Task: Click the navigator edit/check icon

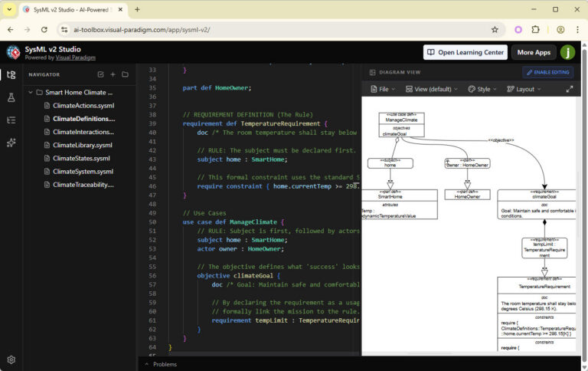Action: [x=100, y=74]
